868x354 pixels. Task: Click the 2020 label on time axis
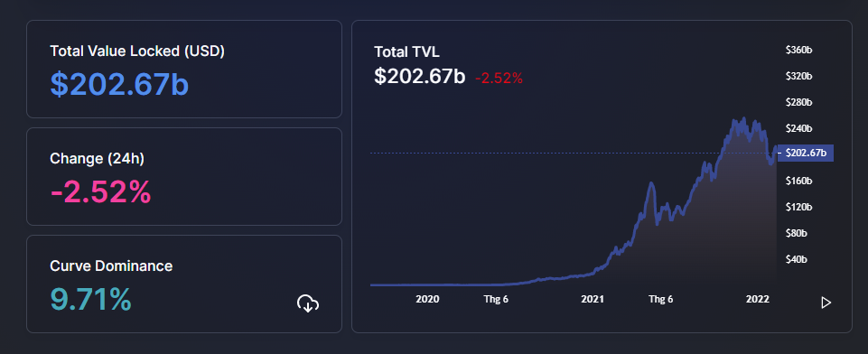427,299
